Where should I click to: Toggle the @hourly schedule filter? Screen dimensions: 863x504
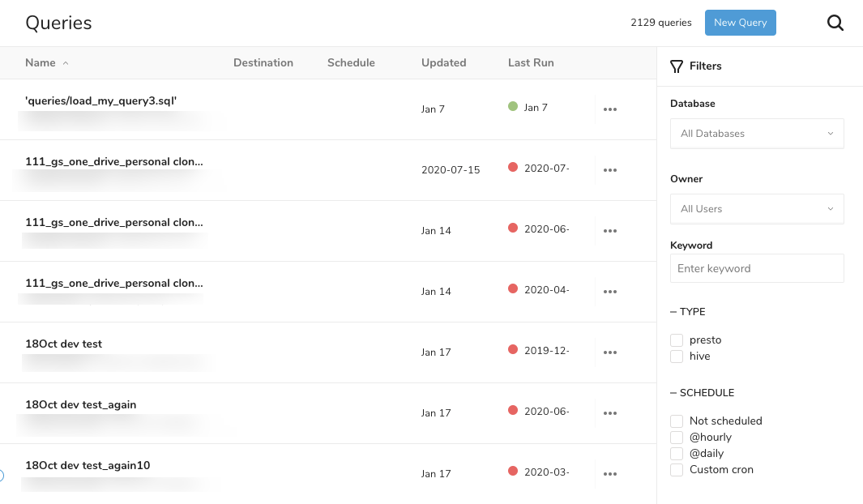tap(677, 438)
